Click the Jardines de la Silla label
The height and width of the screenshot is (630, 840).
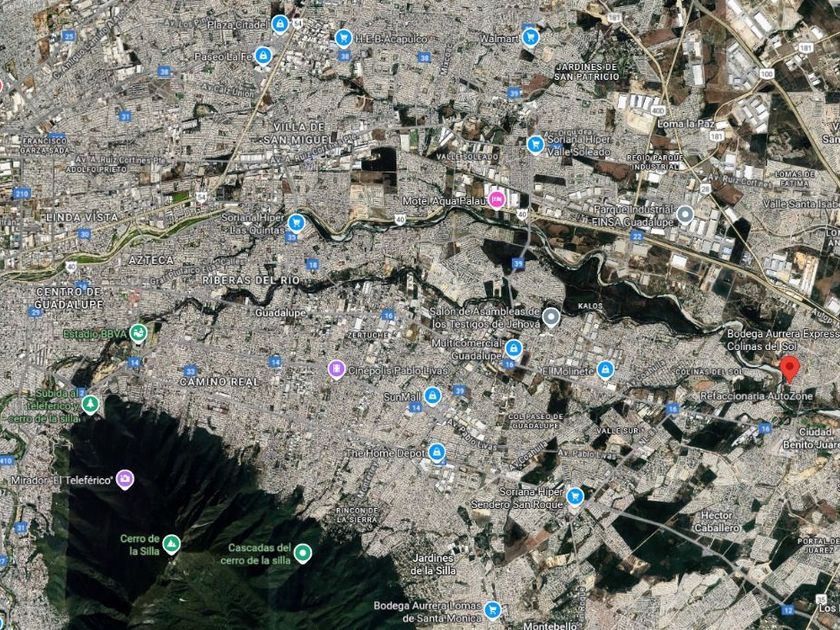tap(433, 564)
